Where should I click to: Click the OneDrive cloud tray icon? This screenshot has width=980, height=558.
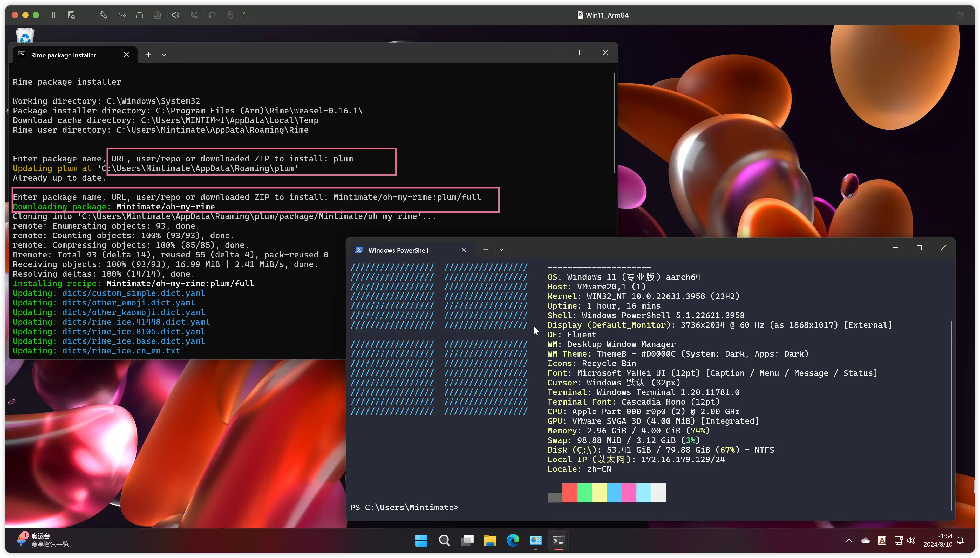(x=865, y=540)
